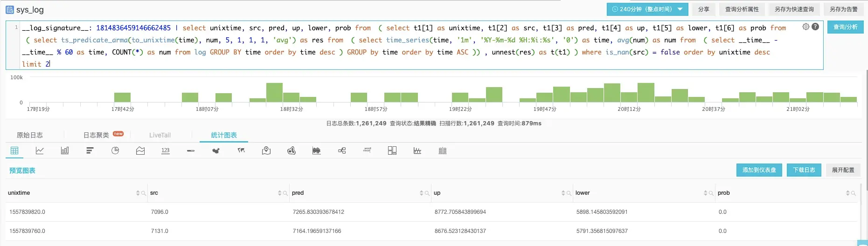Viewport: 868px width, 246px height.
Task: Click 另存为告警 button
Action: coord(844,9)
